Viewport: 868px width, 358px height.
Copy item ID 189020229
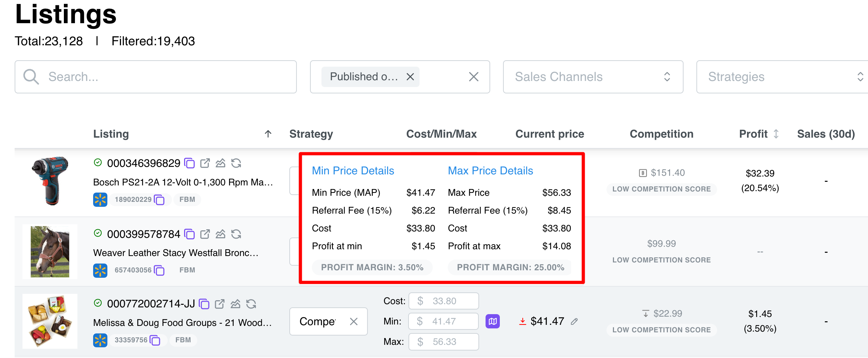point(159,200)
